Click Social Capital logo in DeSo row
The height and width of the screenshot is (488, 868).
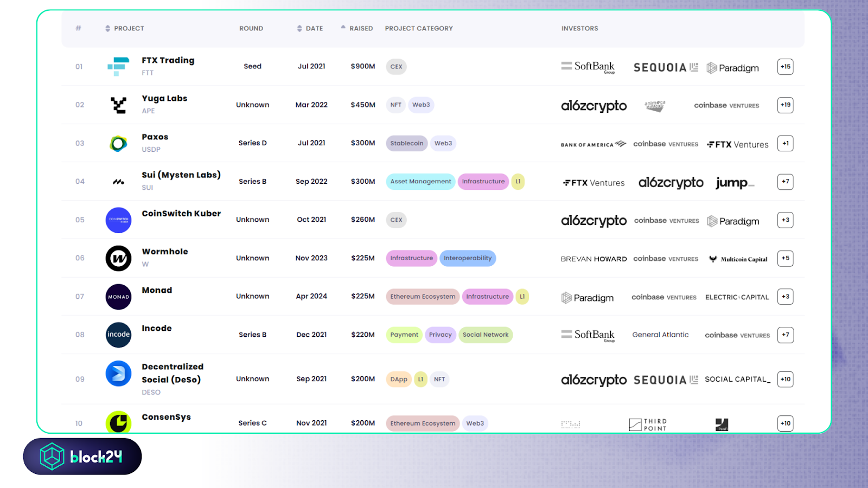737,379
